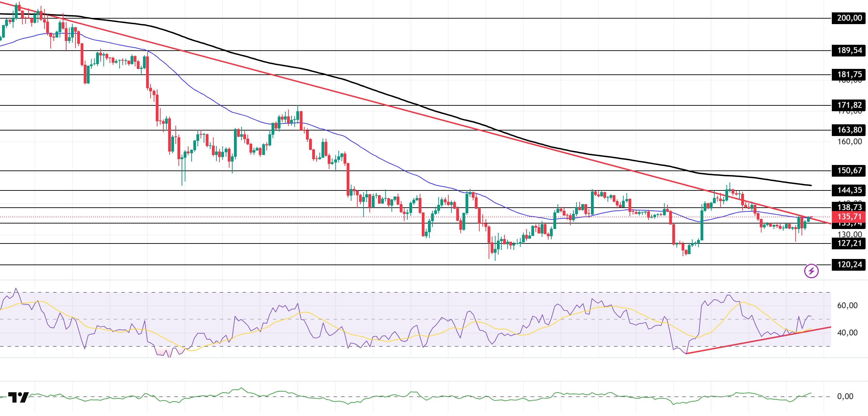Click the 181,75 price label
Viewport: 868px width, 416px height.
pyautogui.click(x=849, y=74)
